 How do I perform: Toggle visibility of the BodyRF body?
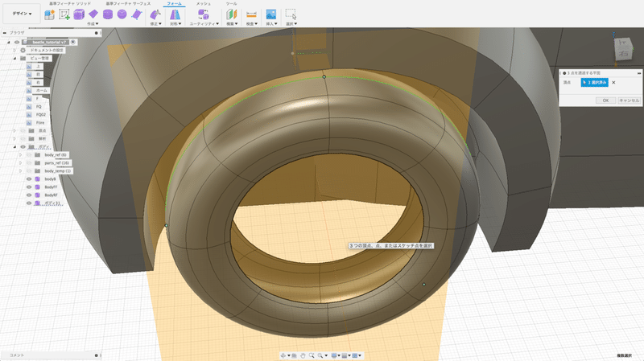click(x=29, y=195)
